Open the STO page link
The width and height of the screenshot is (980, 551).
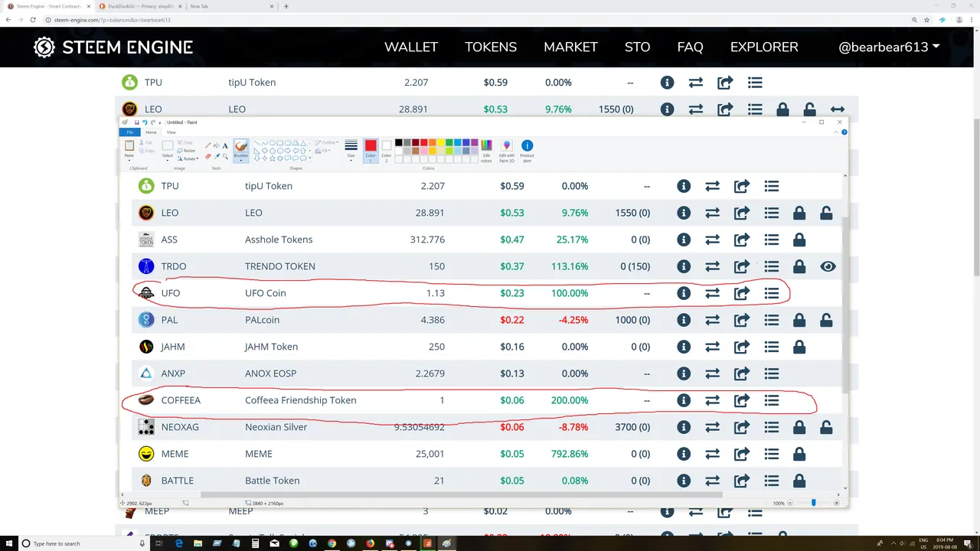(x=637, y=47)
